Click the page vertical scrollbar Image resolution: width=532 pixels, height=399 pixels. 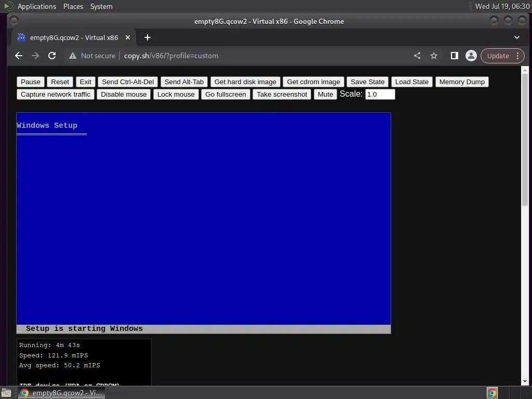pyautogui.click(x=525, y=139)
